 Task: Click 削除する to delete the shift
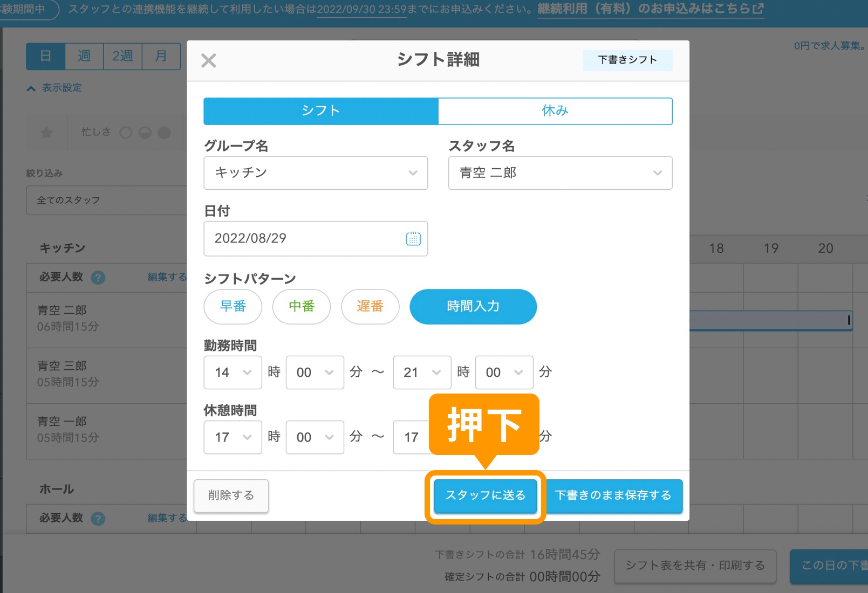231,495
